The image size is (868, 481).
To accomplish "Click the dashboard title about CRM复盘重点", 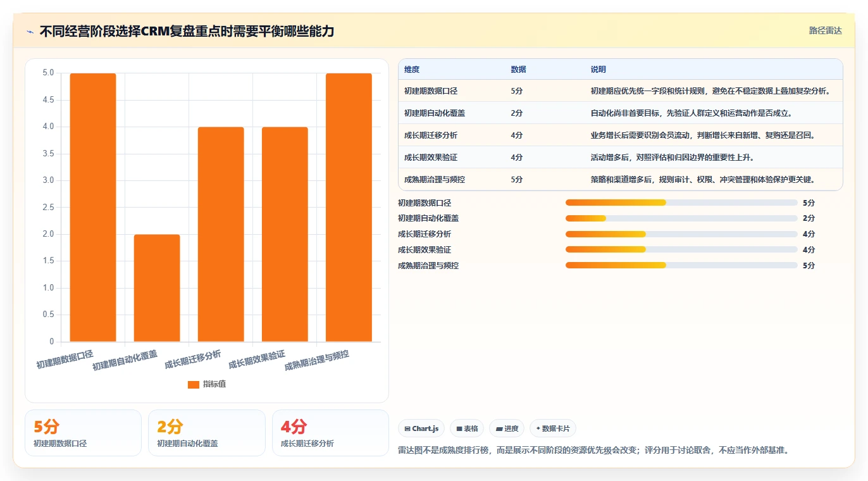I will (187, 32).
